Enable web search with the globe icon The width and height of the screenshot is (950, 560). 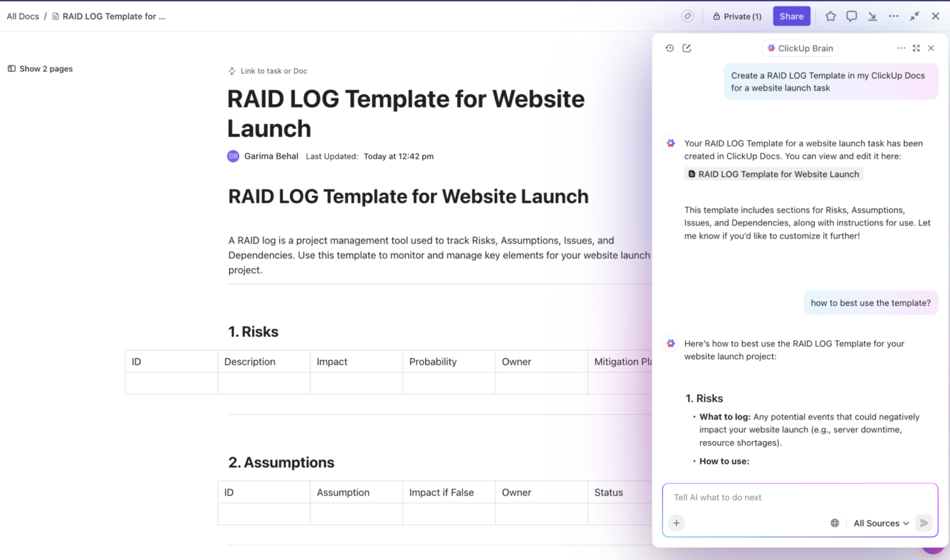[835, 522]
